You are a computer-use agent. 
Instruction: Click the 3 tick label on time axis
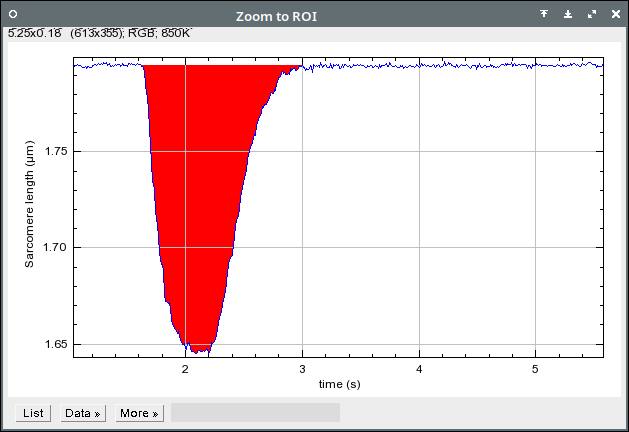coord(302,369)
